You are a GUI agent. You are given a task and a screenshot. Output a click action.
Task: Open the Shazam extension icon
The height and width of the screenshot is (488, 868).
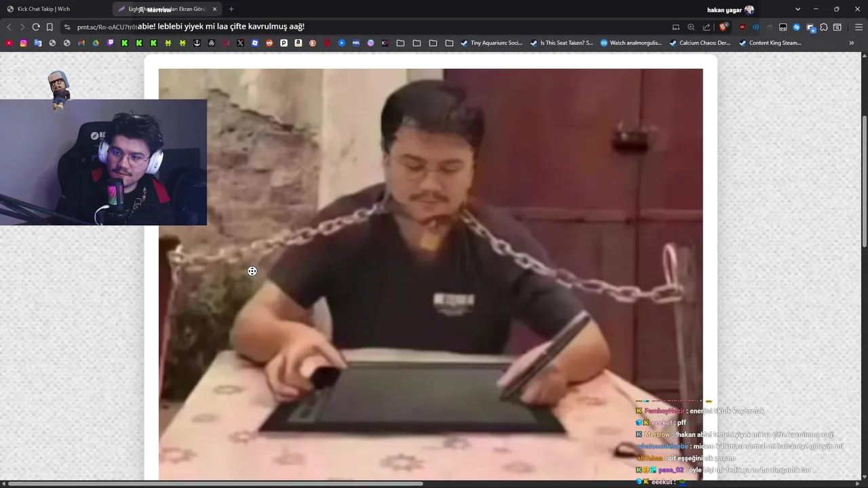point(797,27)
